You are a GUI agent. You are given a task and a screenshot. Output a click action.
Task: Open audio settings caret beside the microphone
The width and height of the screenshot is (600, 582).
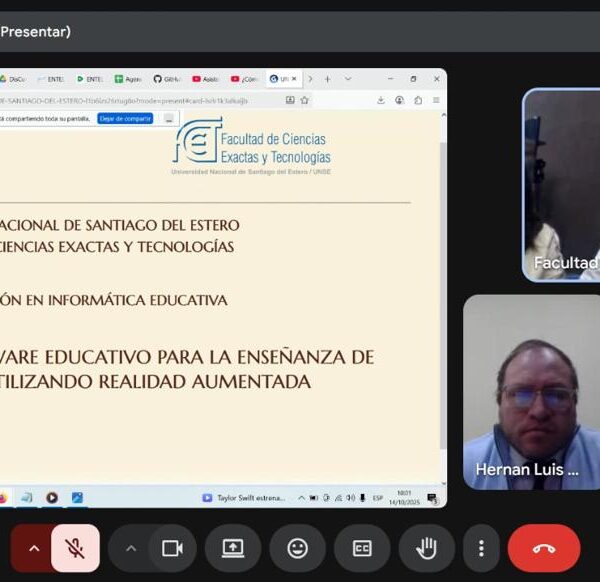(x=34, y=548)
